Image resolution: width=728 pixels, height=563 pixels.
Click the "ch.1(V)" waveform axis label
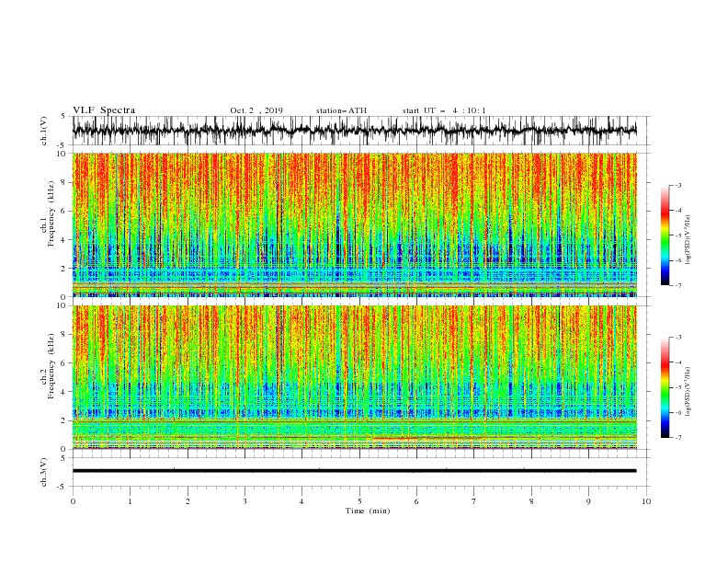click(44, 131)
